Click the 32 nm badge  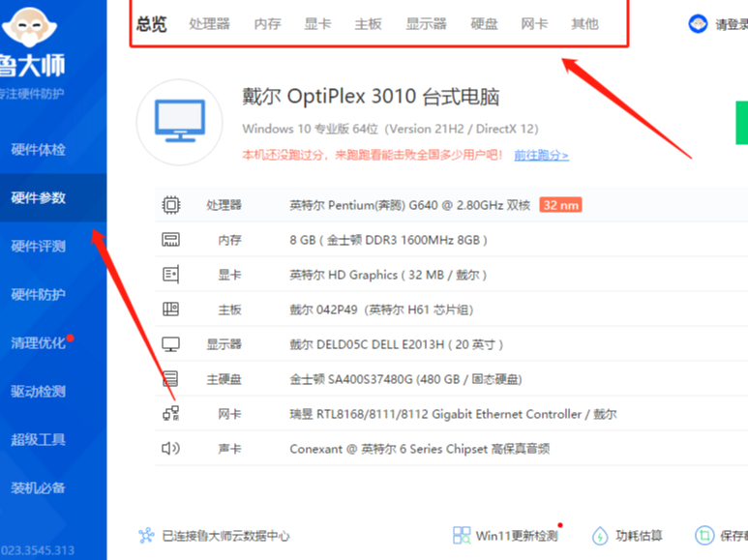tap(560, 205)
